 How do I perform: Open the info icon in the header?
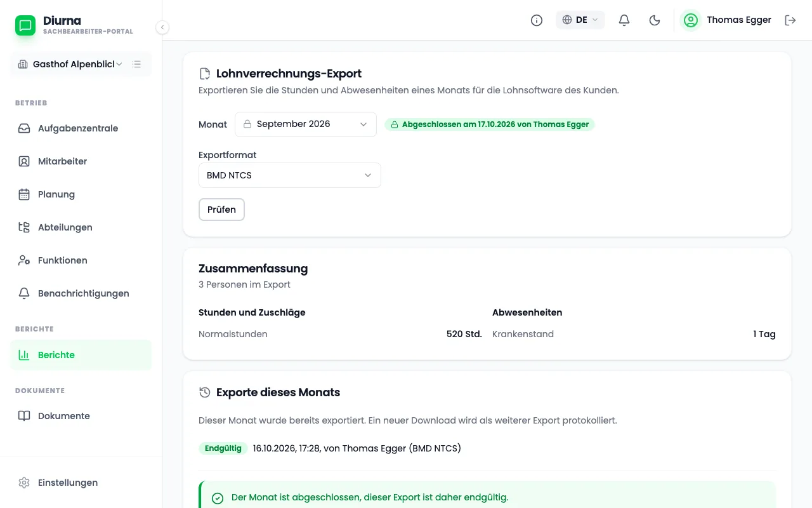pyautogui.click(x=537, y=20)
